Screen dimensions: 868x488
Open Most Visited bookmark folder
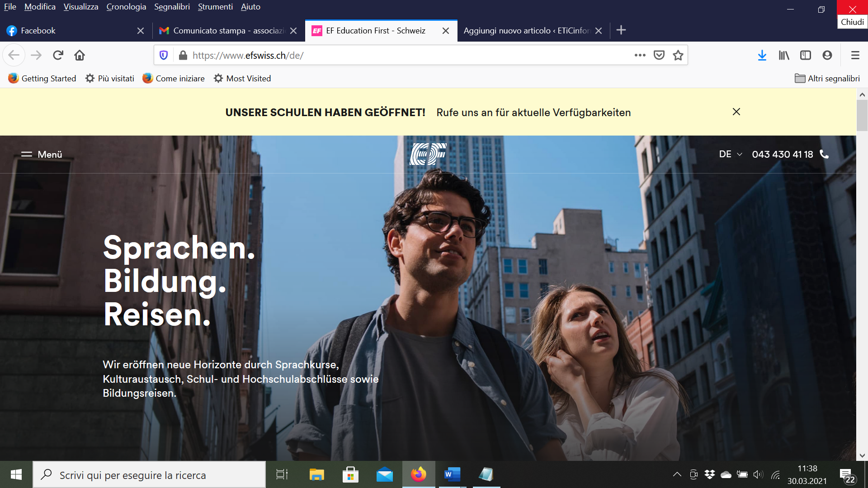[242, 78]
